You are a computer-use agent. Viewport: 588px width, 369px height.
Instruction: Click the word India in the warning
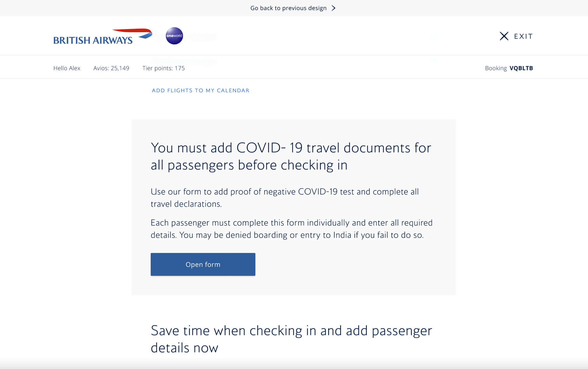point(342,235)
